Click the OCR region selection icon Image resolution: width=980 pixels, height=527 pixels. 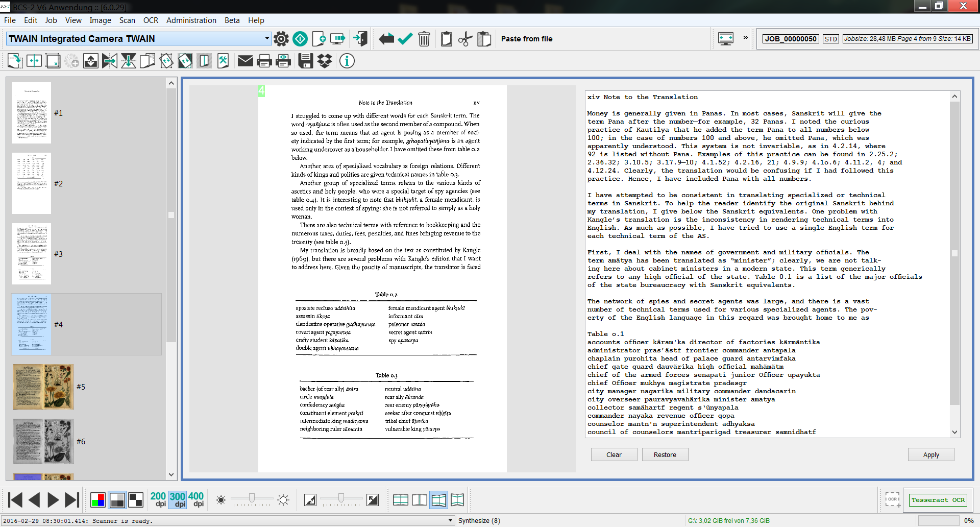pyautogui.click(x=892, y=500)
